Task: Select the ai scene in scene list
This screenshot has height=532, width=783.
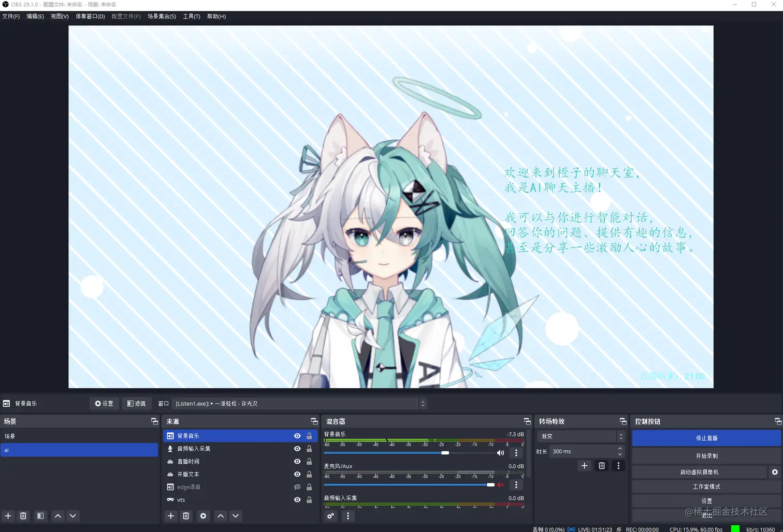Action: click(79, 450)
